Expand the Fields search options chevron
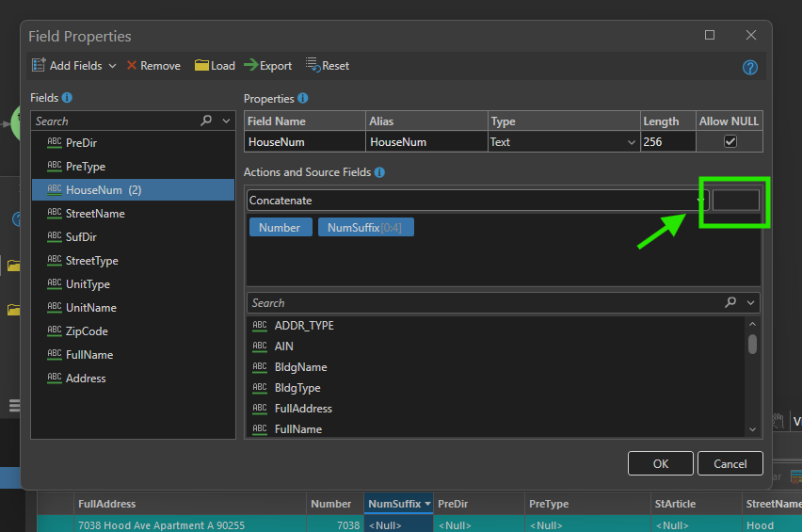 (226, 121)
